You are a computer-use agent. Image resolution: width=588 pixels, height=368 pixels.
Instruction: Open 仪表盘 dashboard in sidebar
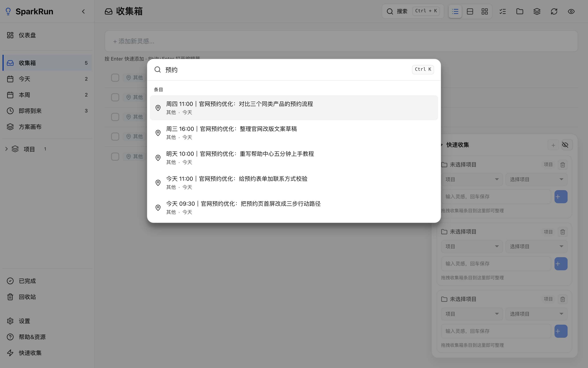[47, 35]
